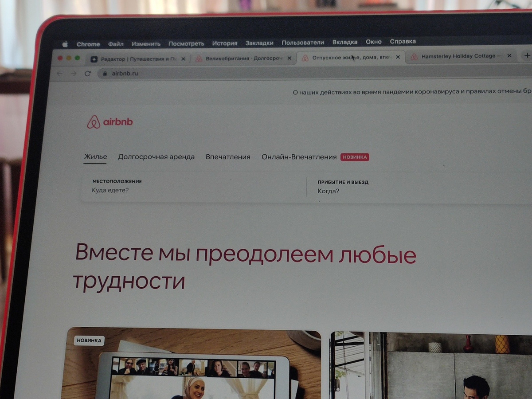The image size is (532, 399).
Task: Close the Редактор Путешествия tab
Action: [x=184, y=59]
